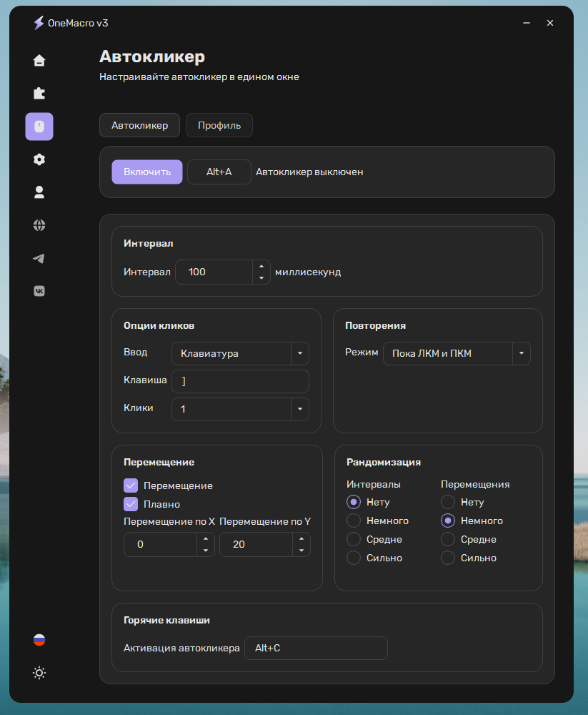This screenshot has height=715, width=588.
Task: Toggle light theme with sun icon
Action: 39,673
